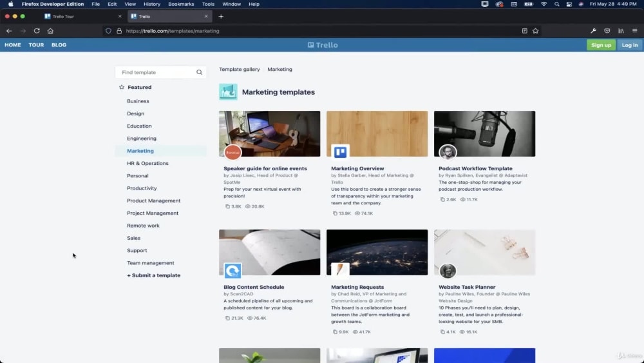The width and height of the screenshot is (644, 363).
Task: Select the Business category
Action: (x=138, y=101)
